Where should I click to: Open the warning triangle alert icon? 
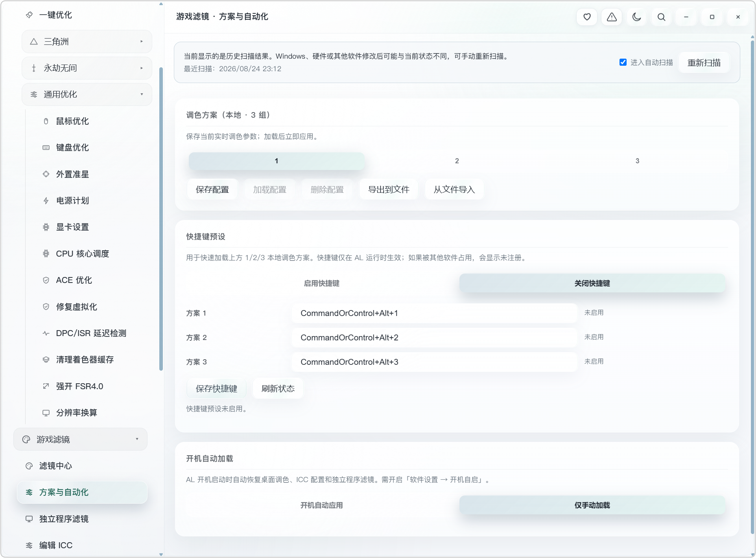tap(612, 17)
